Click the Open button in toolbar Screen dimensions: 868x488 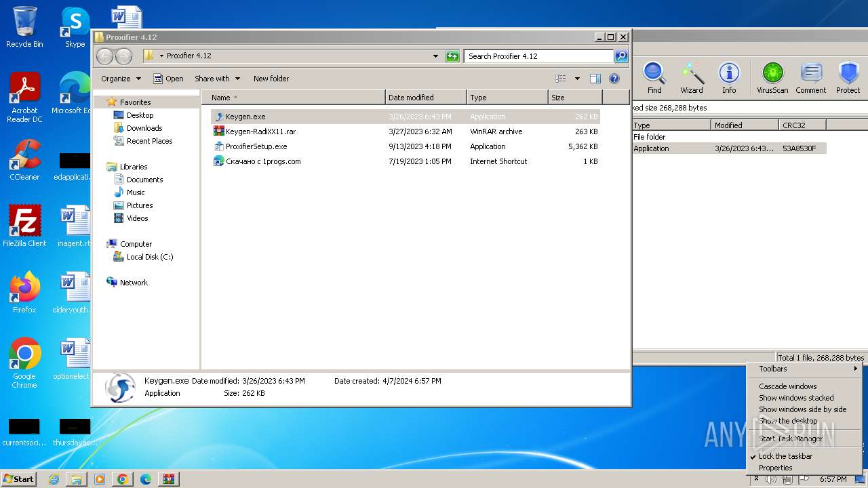pyautogui.click(x=168, y=79)
